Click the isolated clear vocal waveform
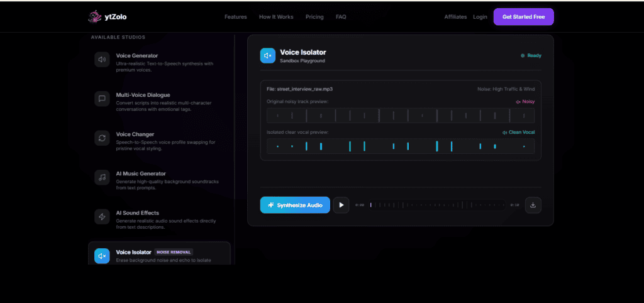 point(401,146)
